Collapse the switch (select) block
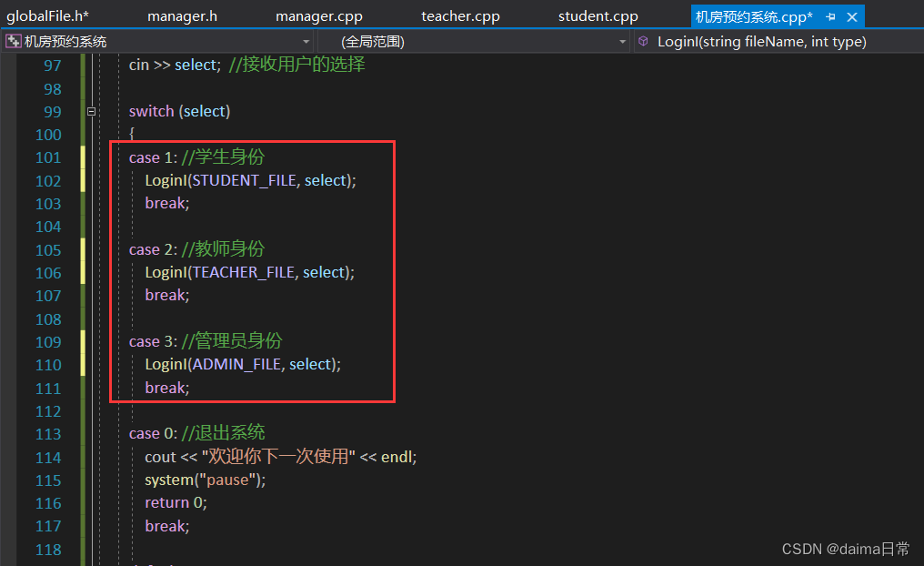This screenshot has height=566, width=924. (91, 111)
